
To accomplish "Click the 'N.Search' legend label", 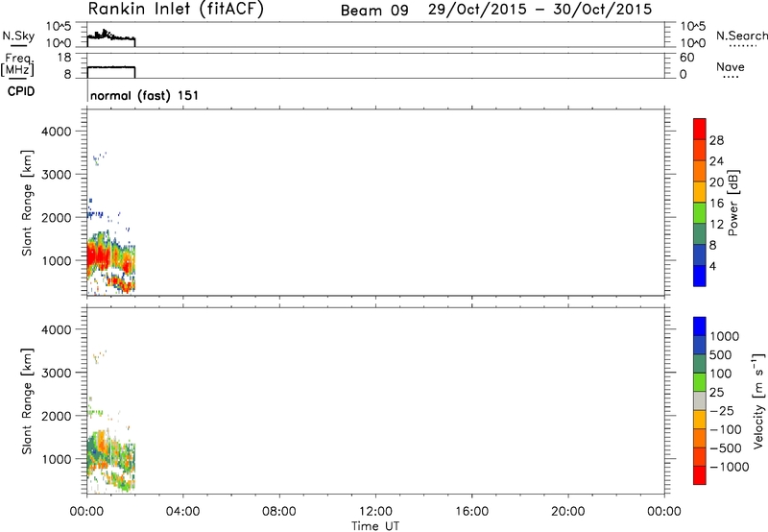I will coord(741,36).
